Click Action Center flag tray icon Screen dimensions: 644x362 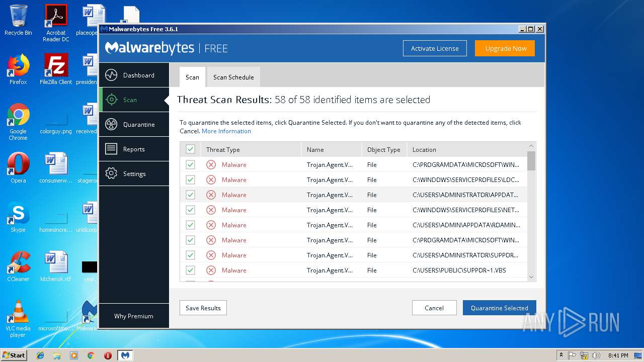[x=572, y=355]
